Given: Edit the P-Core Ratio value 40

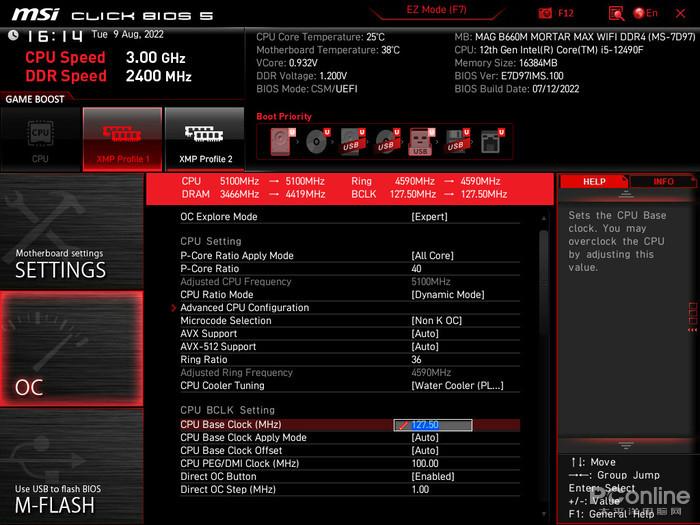Looking at the screenshot, I should [416, 269].
